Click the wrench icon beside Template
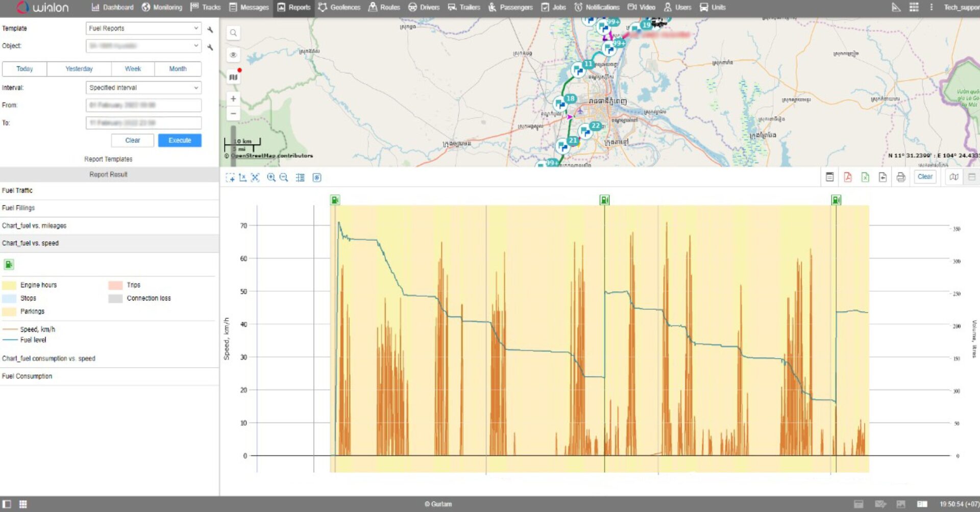 pyautogui.click(x=210, y=30)
